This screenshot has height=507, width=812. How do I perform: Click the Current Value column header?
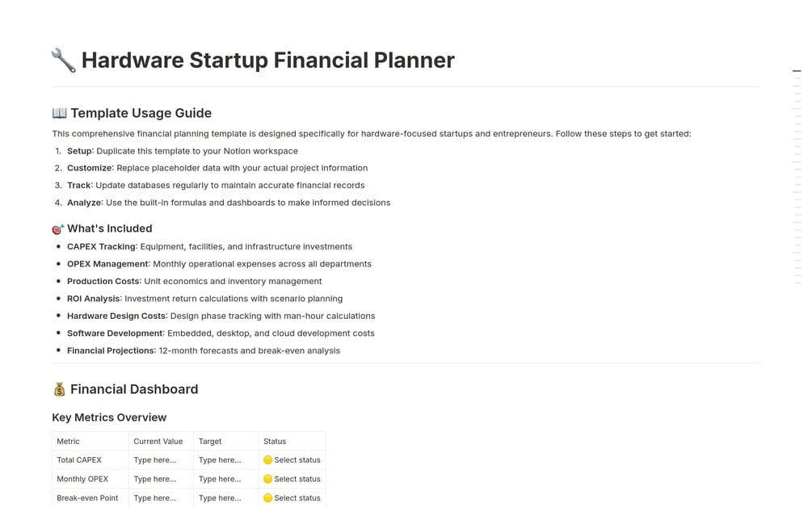click(x=158, y=442)
